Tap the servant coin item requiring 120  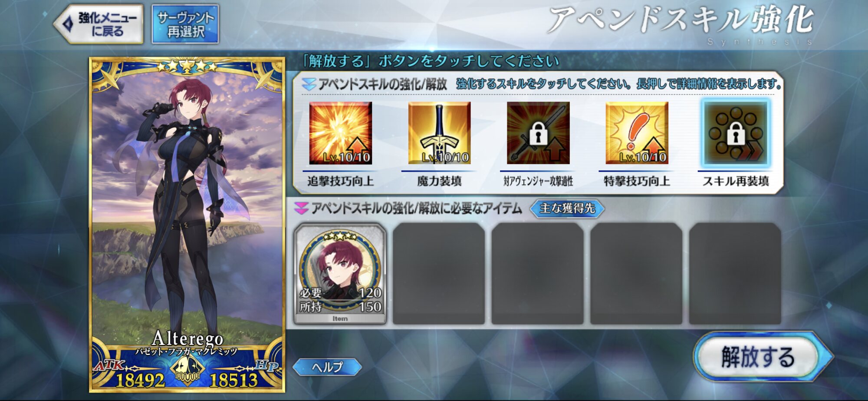[x=340, y=274]
